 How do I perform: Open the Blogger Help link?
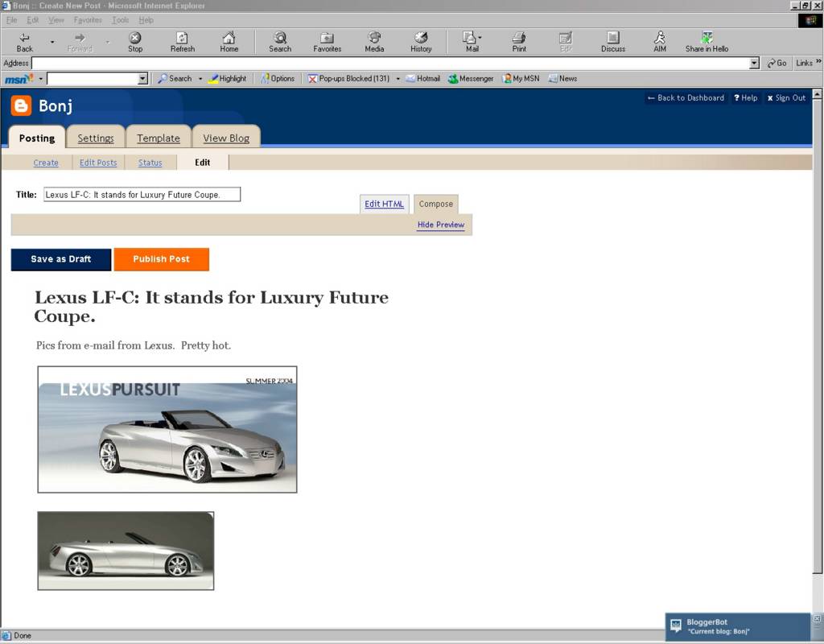pos(746,97)
